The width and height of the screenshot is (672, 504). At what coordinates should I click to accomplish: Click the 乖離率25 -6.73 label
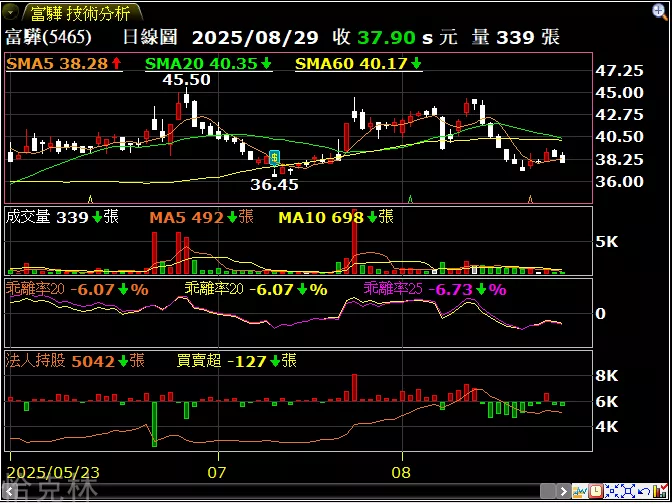pyautogui.click(x=435, y=290)
